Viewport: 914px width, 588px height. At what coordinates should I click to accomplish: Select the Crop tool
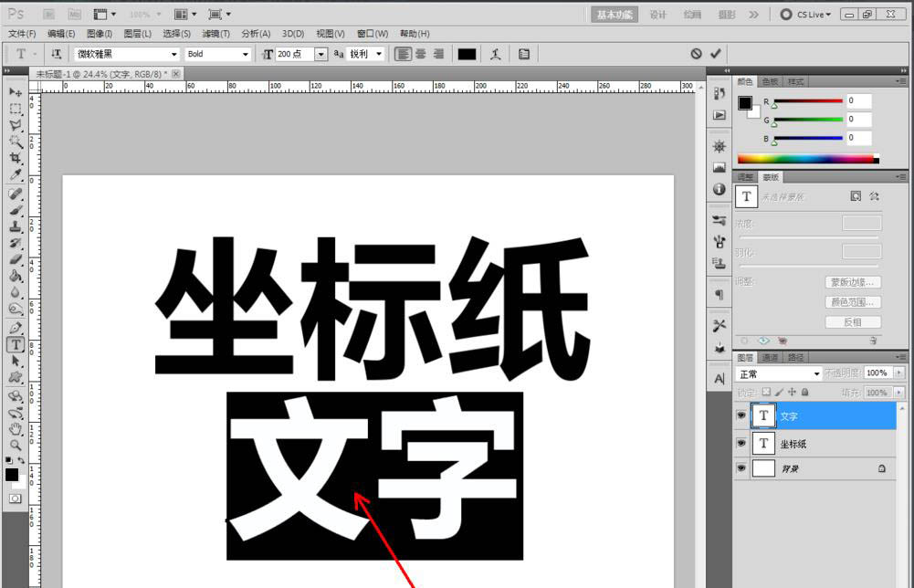click(15, 157)
